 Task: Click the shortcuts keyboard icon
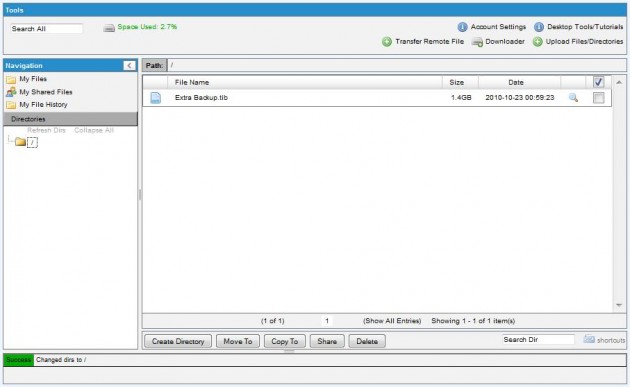[x=589, y=339]
